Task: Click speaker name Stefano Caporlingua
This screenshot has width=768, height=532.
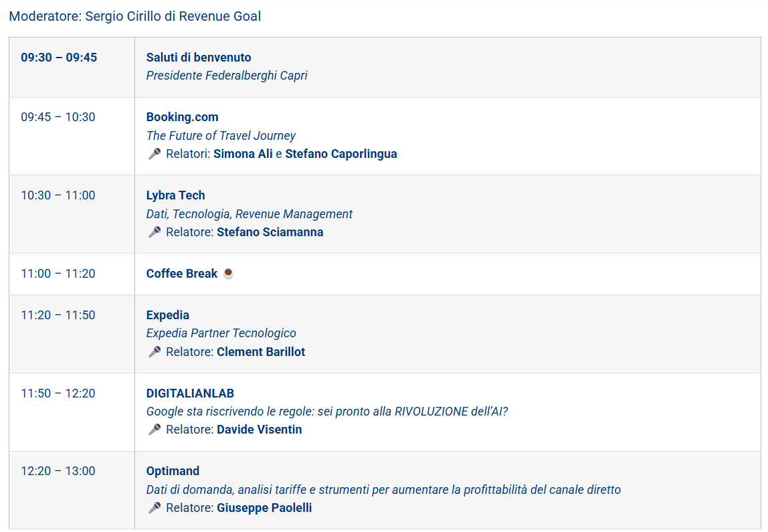Action: coord(341,154)
